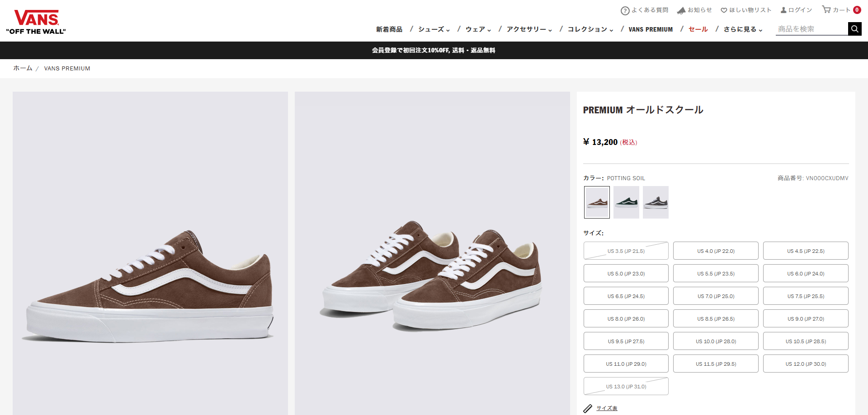The width and height of the screenshot is (868, 415).
Task: Open VANS PREMIUM nav item
Action: (x=651, y=29)
